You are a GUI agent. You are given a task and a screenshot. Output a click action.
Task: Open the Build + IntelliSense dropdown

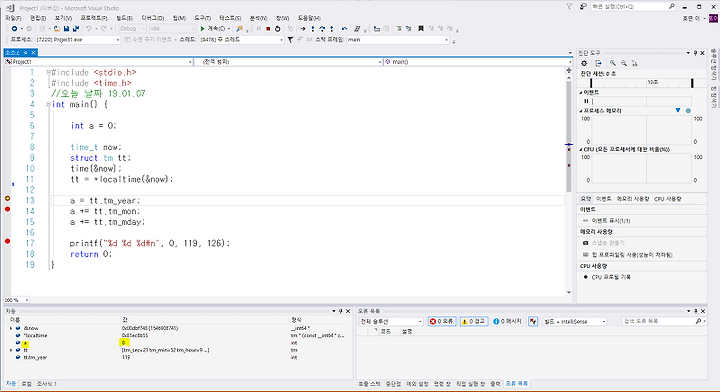[x=575, y=321]
